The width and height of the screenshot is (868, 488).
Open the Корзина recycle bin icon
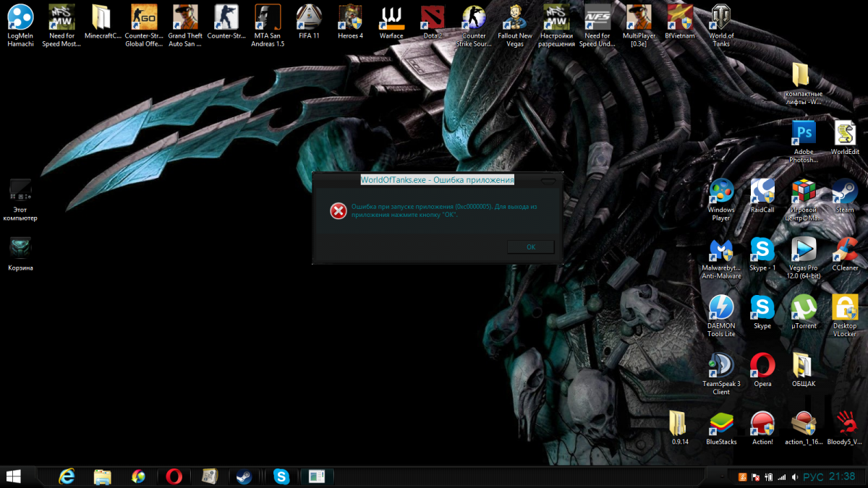pyautogui.click(x=20, y=249)
